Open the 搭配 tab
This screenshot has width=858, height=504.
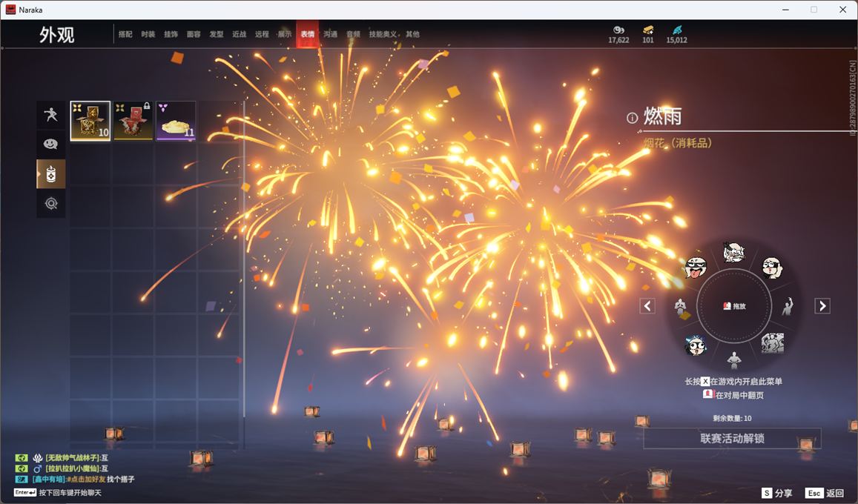tap(125, 34)
